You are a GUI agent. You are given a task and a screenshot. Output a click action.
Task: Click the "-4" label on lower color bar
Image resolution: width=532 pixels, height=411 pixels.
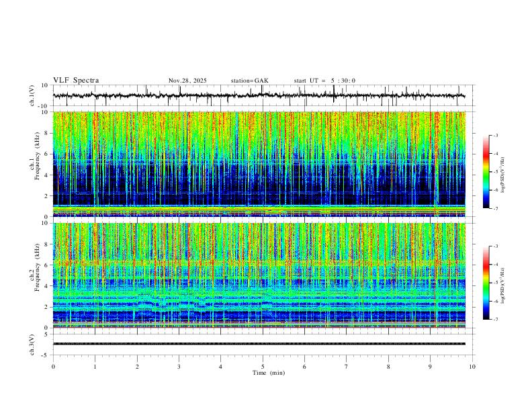tap(496, 265)
